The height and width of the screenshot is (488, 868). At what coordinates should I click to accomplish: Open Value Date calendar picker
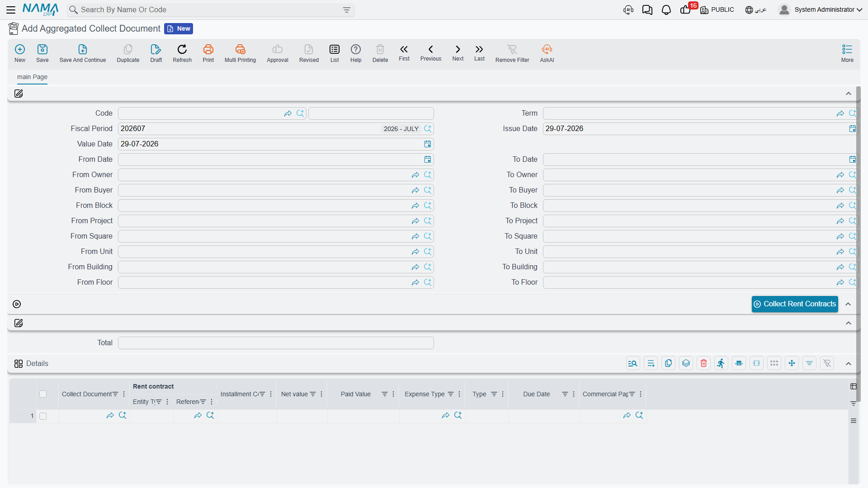click(x=427, y=144)
